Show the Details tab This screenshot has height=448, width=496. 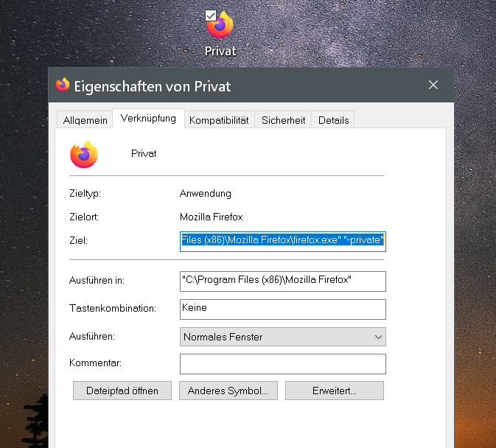tap(333, 120)
